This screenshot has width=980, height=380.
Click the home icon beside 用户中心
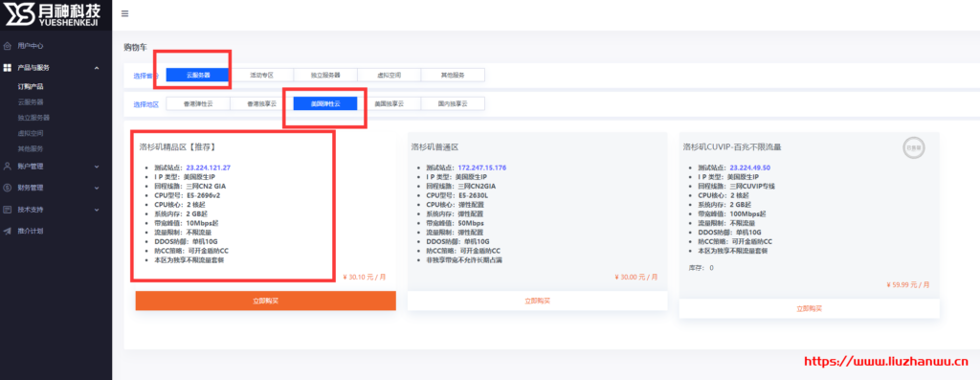[x=7, y=46]
